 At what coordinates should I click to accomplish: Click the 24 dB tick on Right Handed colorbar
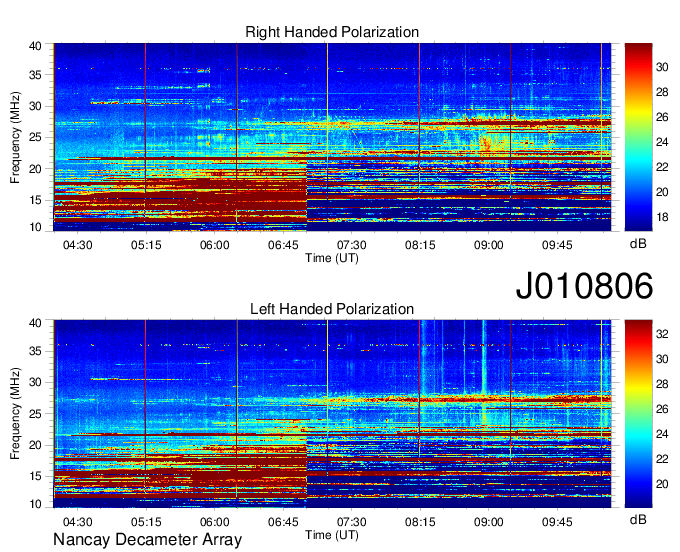[662, 142]
